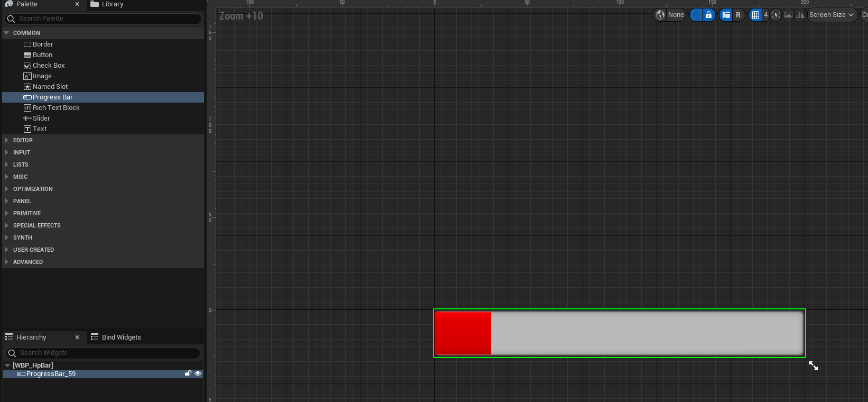868x402 pixels.
Task: Switch to the Library tab
Action: click(107, 4)
